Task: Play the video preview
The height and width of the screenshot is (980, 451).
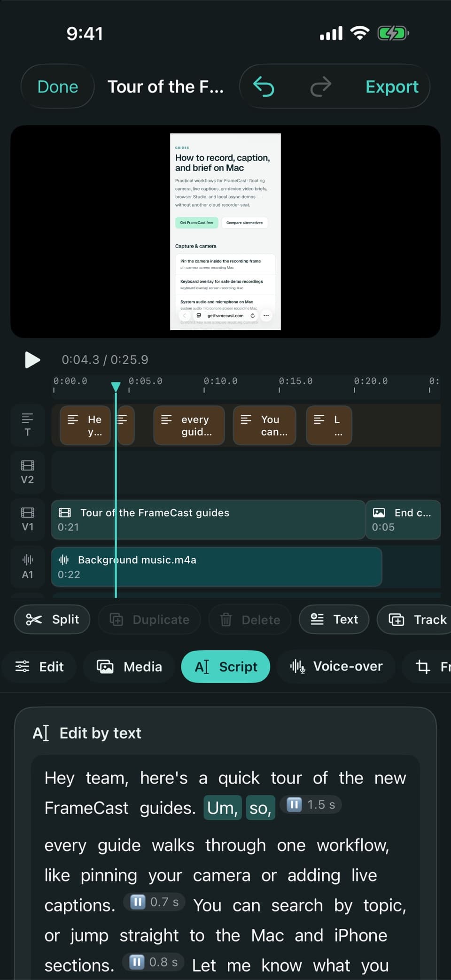Action: [32, 360]
